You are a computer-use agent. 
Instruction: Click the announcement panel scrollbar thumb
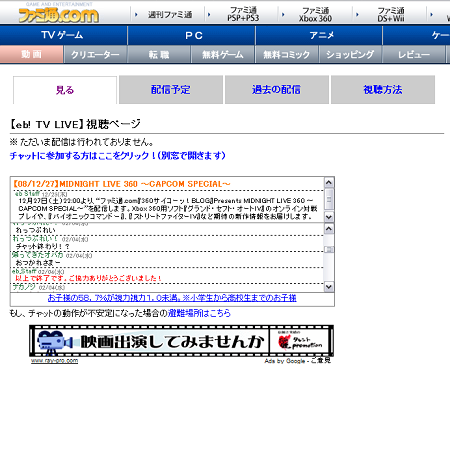tap(329, 199)
